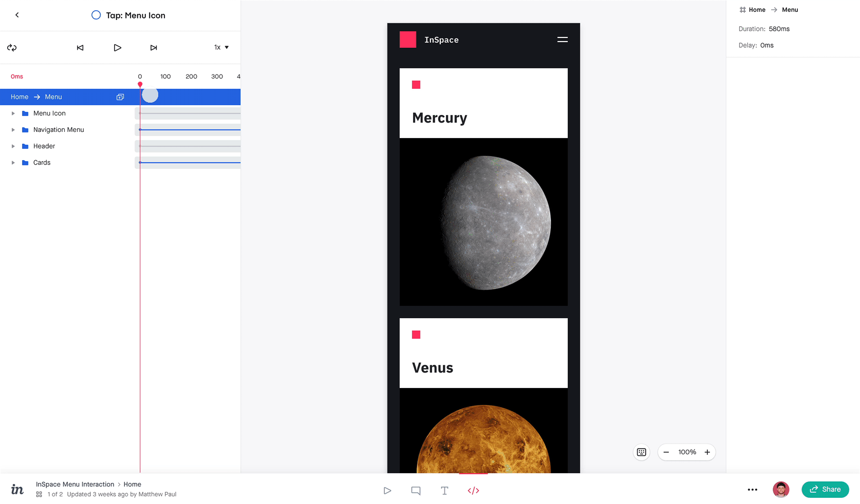Click the Header timeline track bar

tap(188, 146)
